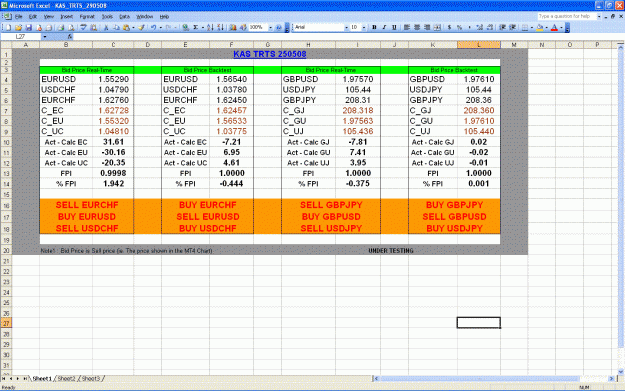Image resolution: width=625 pixels, height=391 pixels.
Task: Align cell text to the left
Action: tap(407, 28)
